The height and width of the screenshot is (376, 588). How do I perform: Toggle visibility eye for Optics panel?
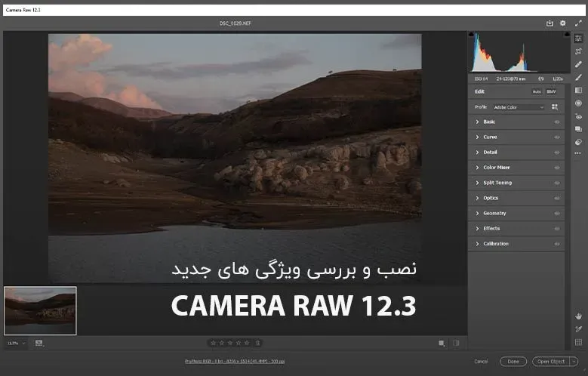click(557, 198)
